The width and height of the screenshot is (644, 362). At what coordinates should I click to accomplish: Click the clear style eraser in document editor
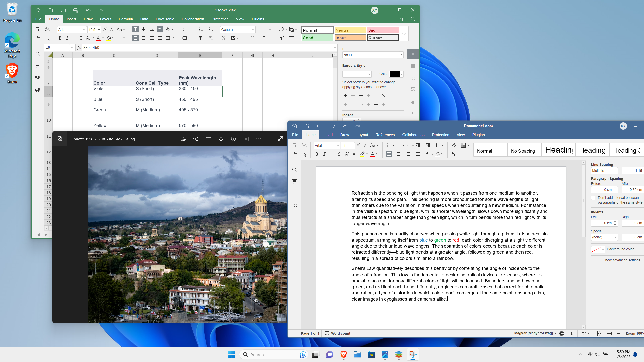point(454,145)
